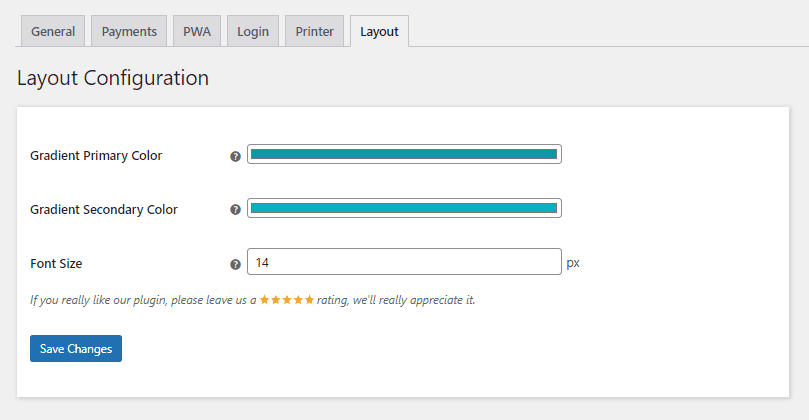Focus the Font Size input field
Viewport: 809px width, 420px height.
(404, 262)
